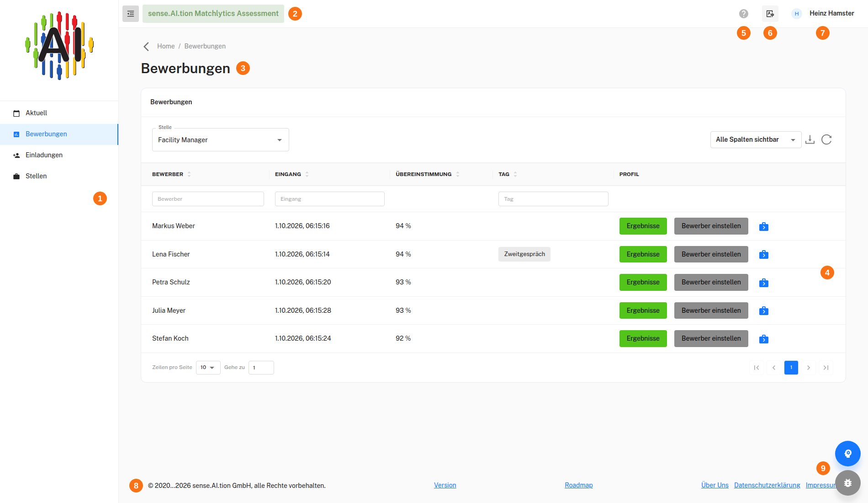Open the Roadmap footer link

coord(579,485)
